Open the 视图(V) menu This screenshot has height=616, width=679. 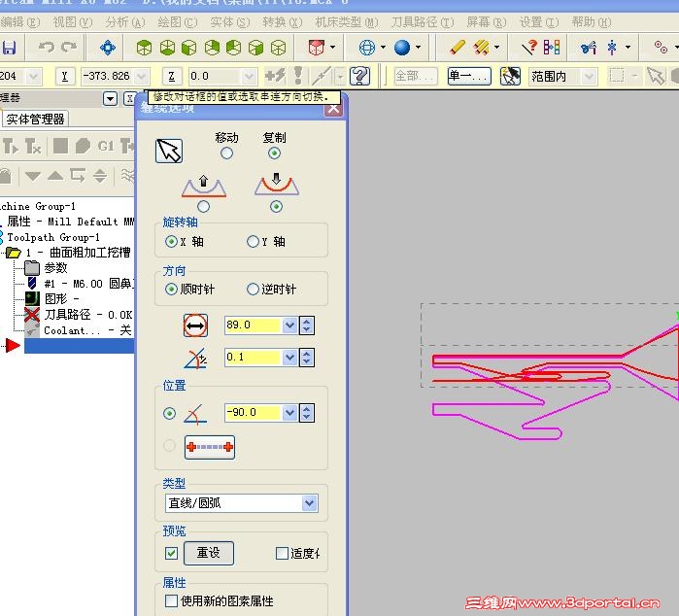73,22
